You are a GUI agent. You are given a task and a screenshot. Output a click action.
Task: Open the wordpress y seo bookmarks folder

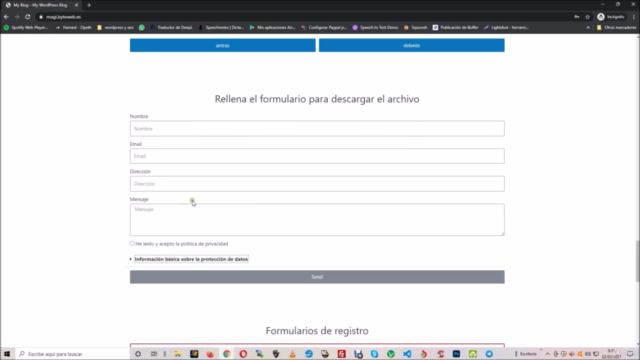pos(116,27)
